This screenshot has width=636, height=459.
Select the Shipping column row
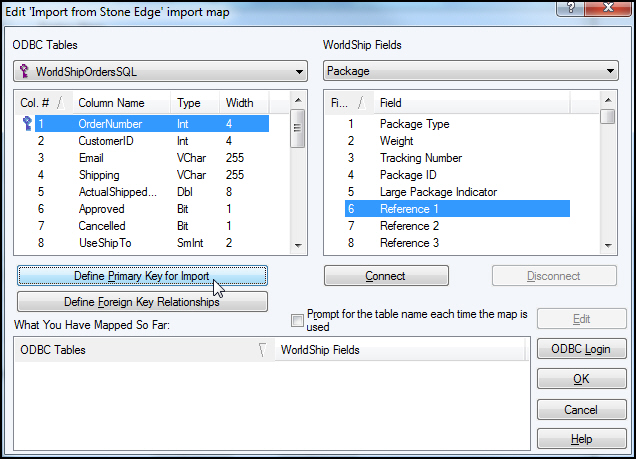pyautogui.click(x=152, y=175)
